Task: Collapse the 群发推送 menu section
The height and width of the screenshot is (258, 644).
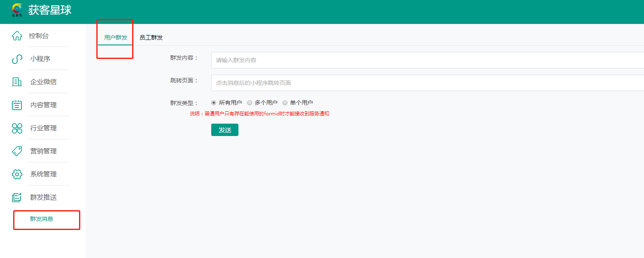Action: 43,197
